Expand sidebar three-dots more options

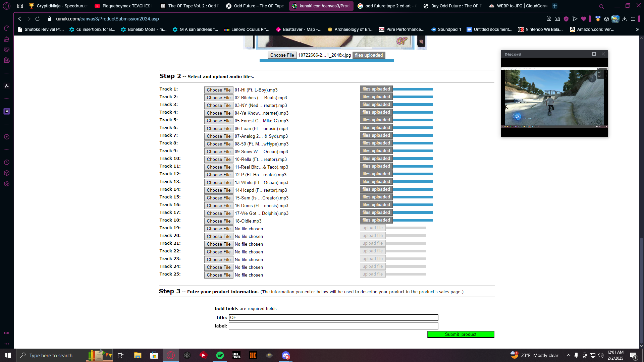pos(7,344)
